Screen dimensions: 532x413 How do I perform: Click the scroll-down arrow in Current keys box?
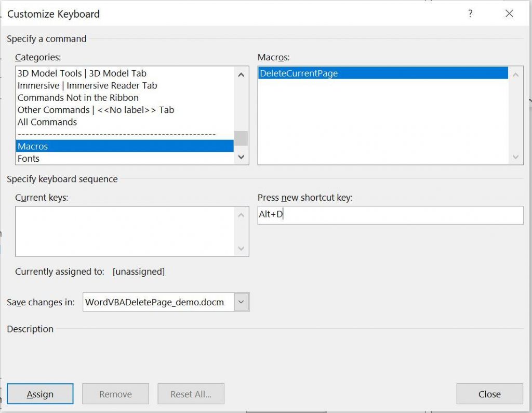point(241,249)
